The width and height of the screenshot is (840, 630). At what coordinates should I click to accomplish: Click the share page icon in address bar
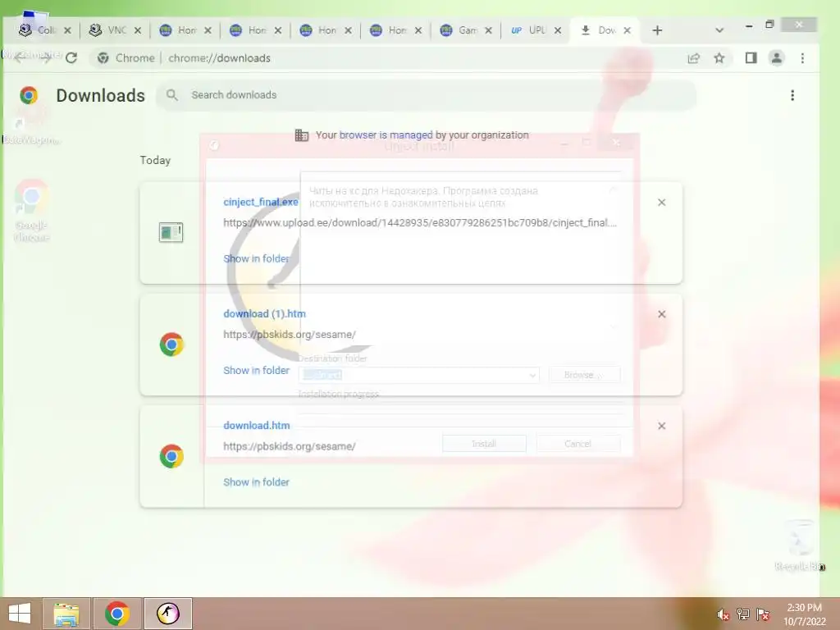coord(694,58)
